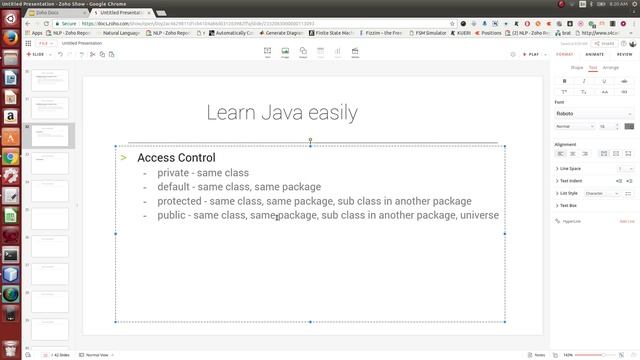Screen dimensions: 640x360
Task: Expand the Line Space section
Action: pyautogui.click(x=568, y=169)
